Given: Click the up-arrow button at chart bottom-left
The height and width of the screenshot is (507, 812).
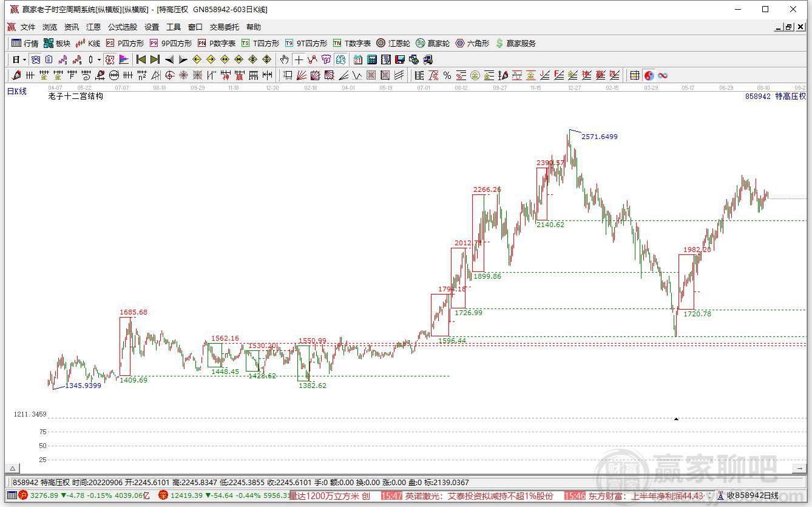Looking at the screenshot, I should (12, 468).
